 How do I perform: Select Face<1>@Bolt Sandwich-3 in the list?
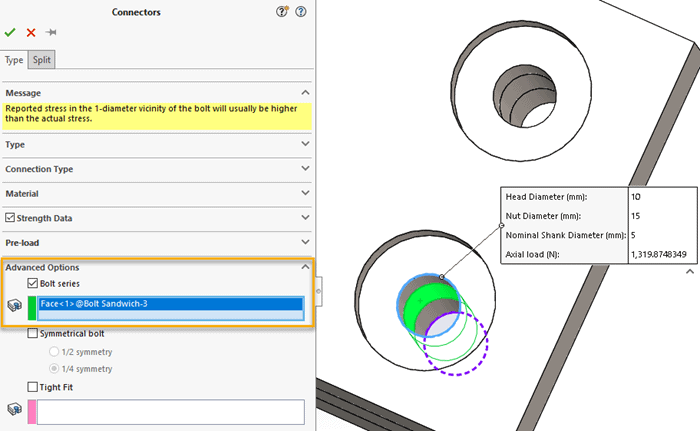pos(170,303)
